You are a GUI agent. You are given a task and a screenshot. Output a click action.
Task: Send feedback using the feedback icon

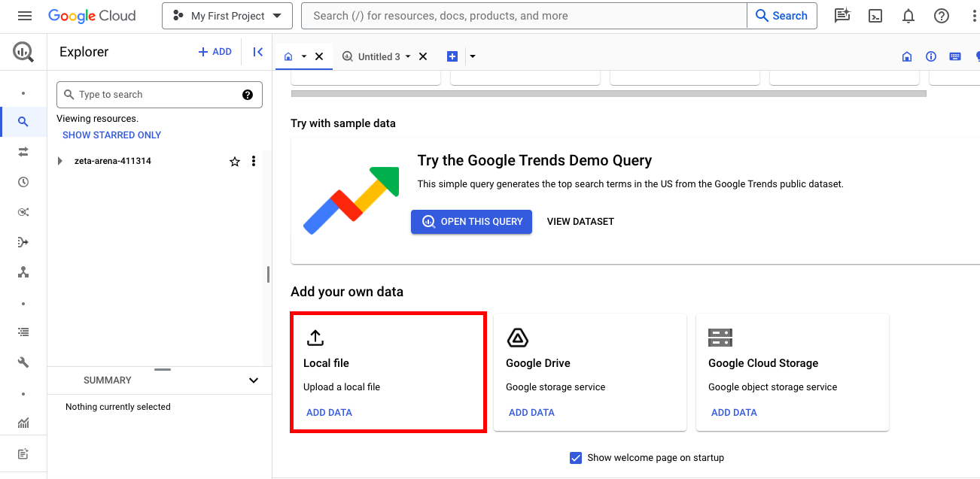pyautogui.click(x=842, y=15)
